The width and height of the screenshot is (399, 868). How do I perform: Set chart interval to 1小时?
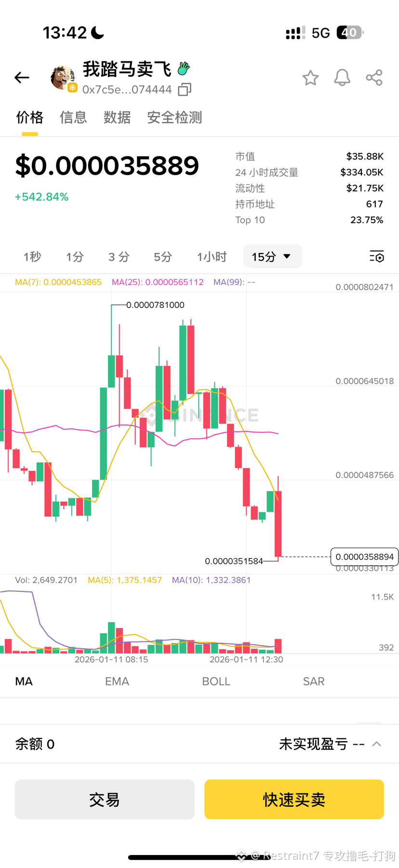[212, 257]
